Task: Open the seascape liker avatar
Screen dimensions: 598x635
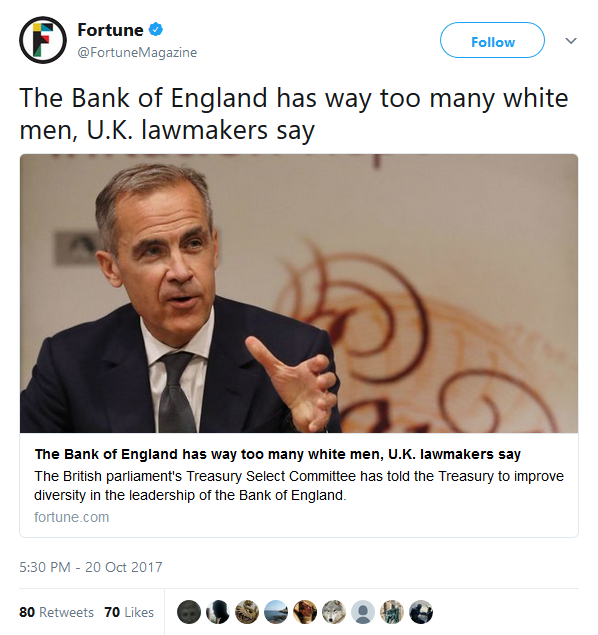Action: click(276, 612)
